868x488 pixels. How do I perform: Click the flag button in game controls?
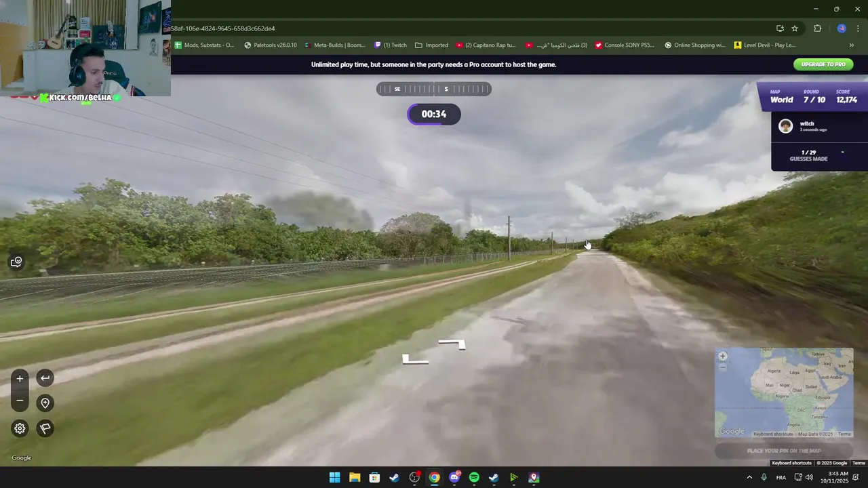[45, 428]
